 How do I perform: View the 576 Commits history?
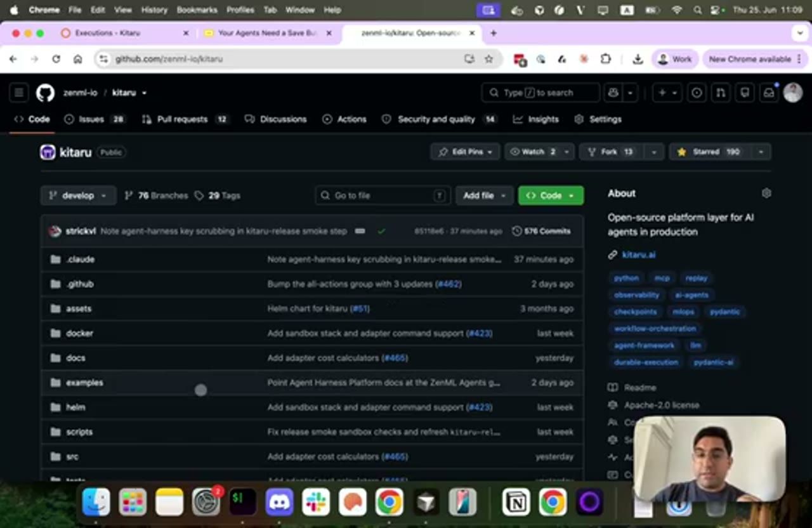(541, 231)
